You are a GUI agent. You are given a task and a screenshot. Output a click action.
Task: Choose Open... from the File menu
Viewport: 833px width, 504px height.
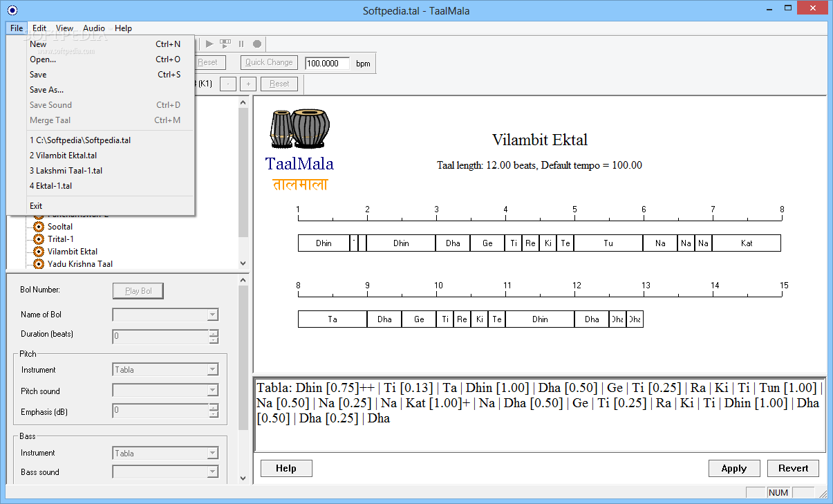(x=101, y=59)
